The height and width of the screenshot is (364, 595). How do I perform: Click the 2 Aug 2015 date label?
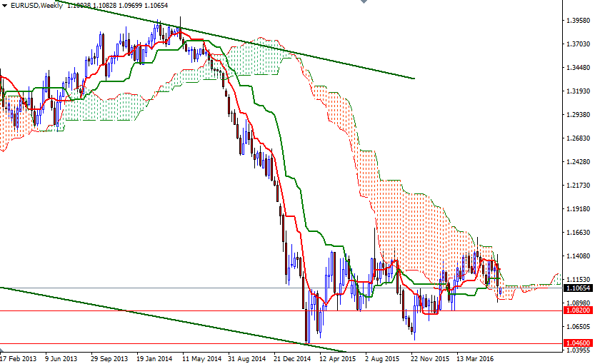382,358
